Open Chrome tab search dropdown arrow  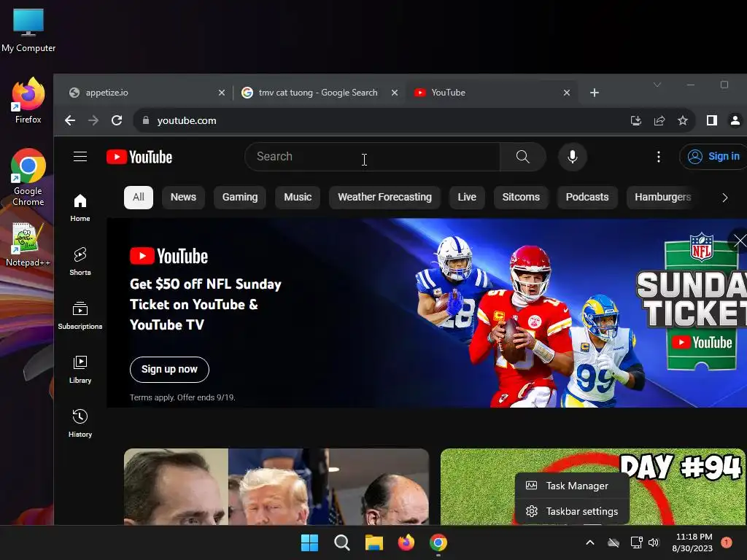coord(657,85)
